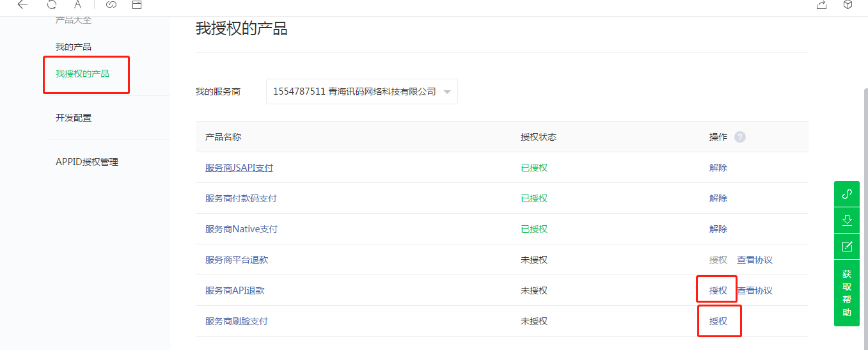Click 授权 for 服务商API退款
This screenshot has width=868, height=350.
718,290
